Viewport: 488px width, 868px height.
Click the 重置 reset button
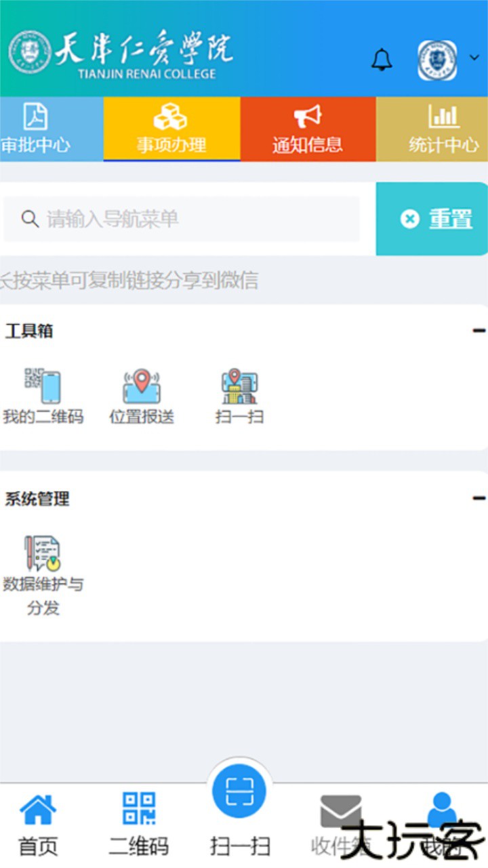[432, 219]
